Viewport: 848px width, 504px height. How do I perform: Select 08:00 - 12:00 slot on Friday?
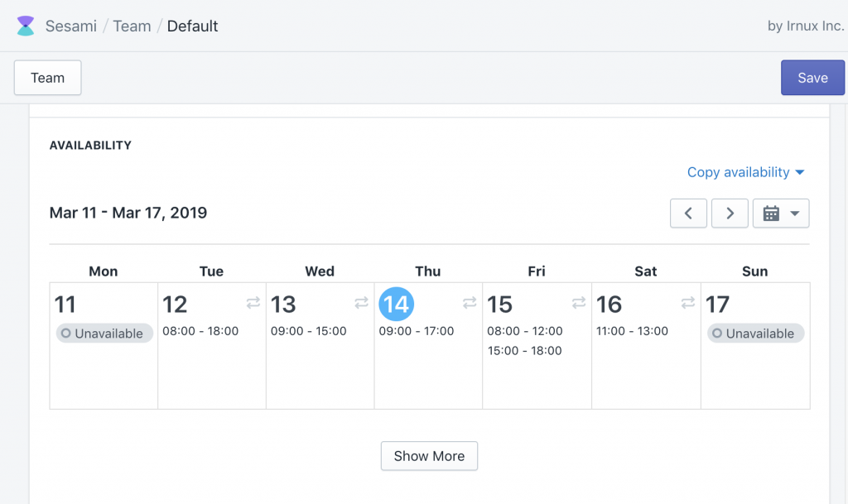(525, 331)
